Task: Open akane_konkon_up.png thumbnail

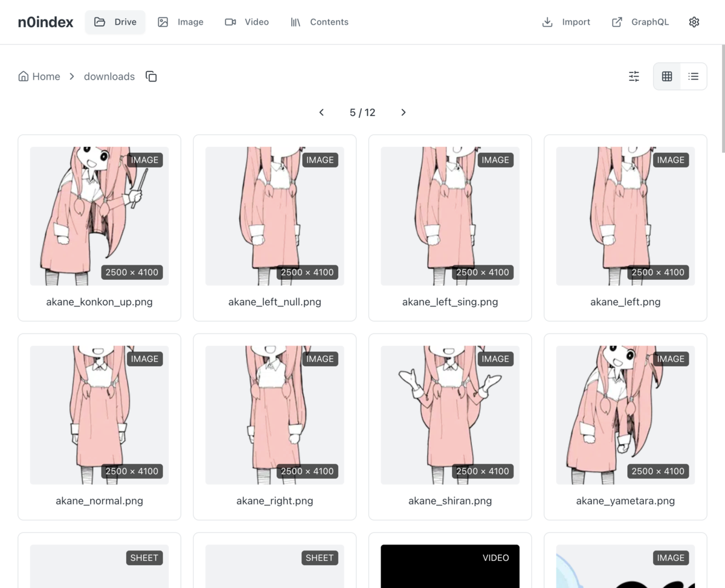Action: point(100,216)
